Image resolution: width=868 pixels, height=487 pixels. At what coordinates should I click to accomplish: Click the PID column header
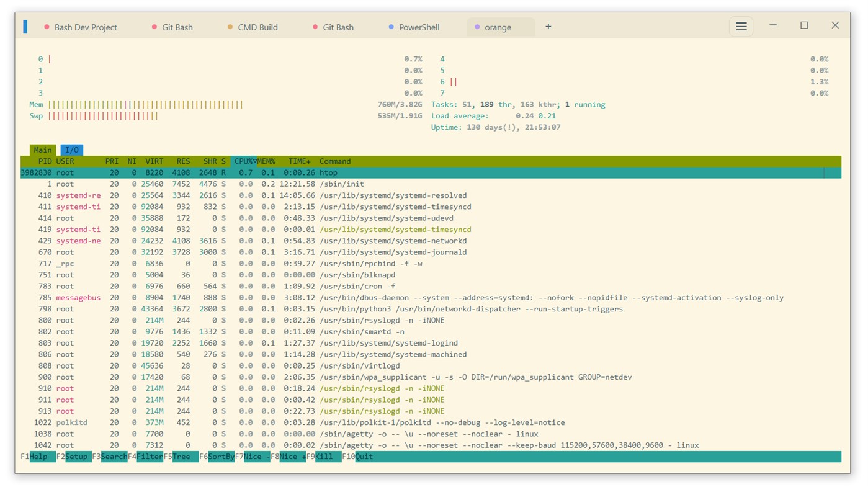(45, 161)
